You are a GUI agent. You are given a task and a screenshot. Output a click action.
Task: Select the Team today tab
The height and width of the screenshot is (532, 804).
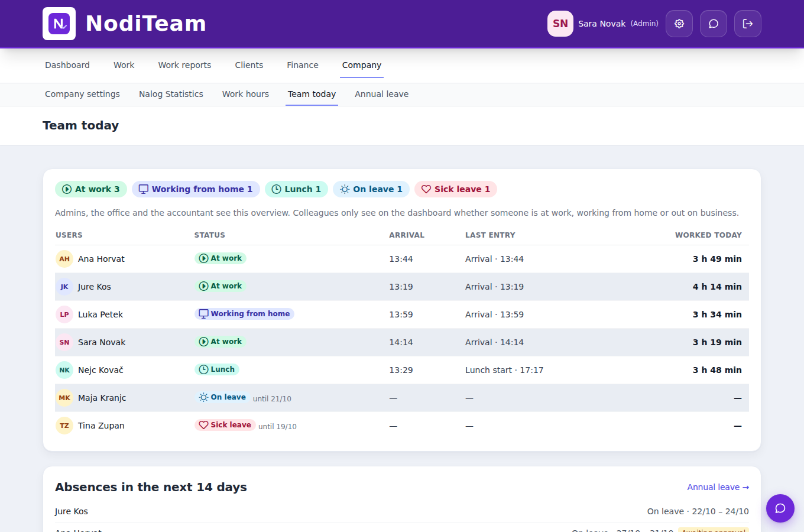pyautogui.click(x=312, y=94)
